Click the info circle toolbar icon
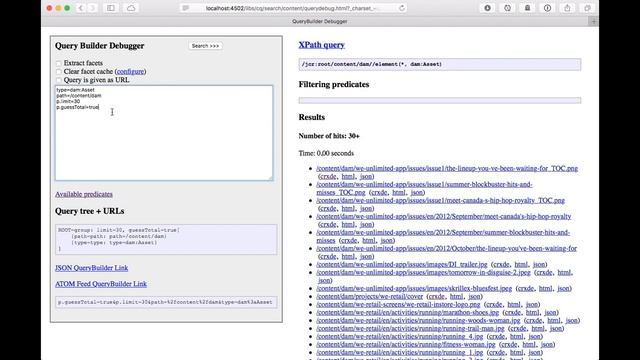Image resolution: width=640 pixels, height=360 pixels. click(x=547, y=8)
